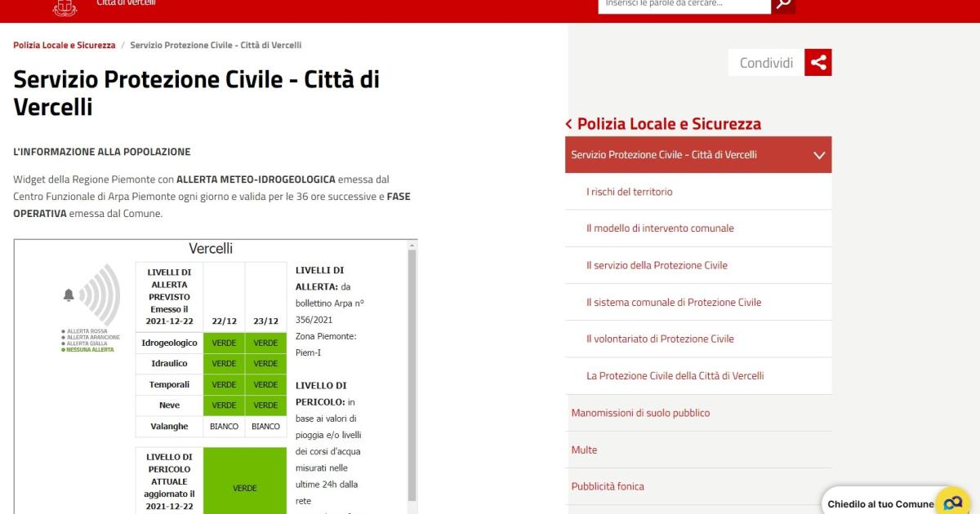Click Temporali VERDE cell for 23/12
The width and height of the screenshot is (980, 514).
tap(265, 385)
